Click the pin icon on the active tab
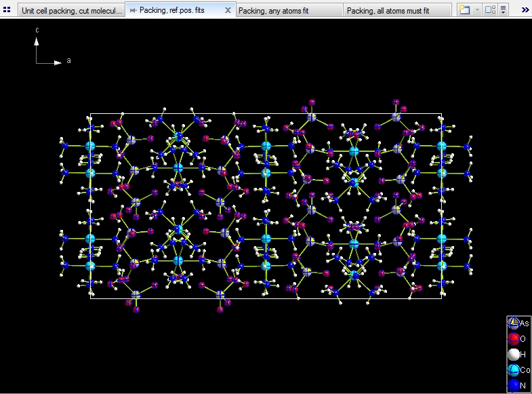The width and height of the screenshot is (532, 394). (132, 11)
